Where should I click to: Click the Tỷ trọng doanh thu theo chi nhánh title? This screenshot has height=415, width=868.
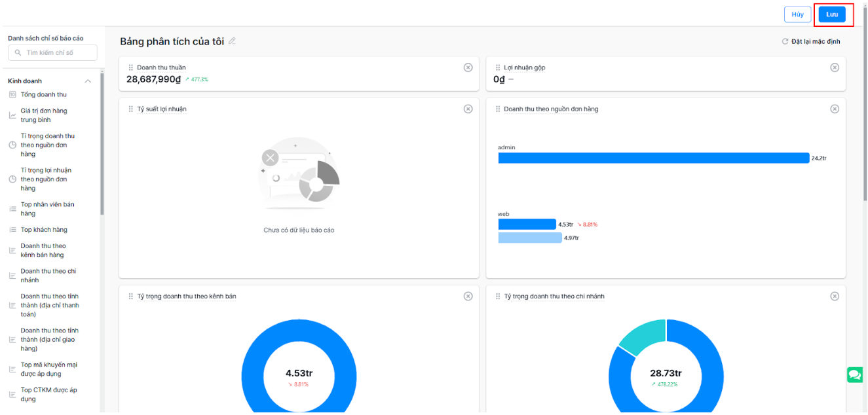(554, 297)
